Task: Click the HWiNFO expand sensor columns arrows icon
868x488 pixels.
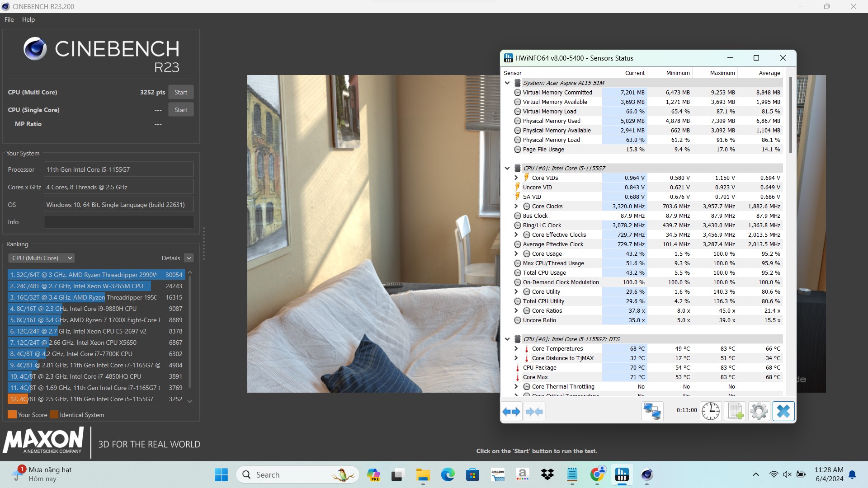Action: pos(512,412)
